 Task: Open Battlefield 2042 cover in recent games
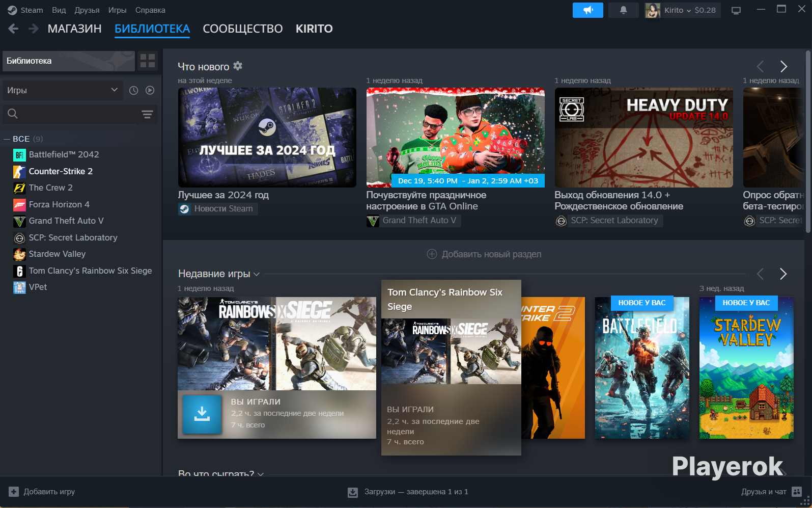click(642, 368)
